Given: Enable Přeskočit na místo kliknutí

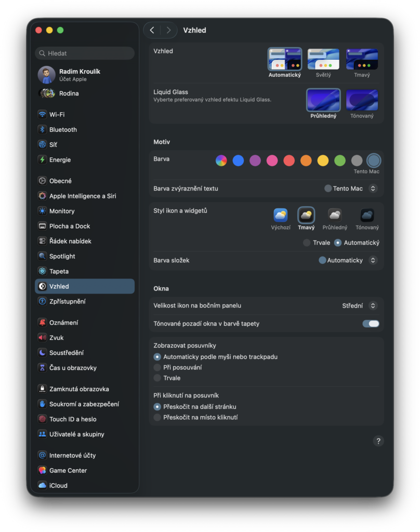Looking at the screenshot, I should (157, 417).
